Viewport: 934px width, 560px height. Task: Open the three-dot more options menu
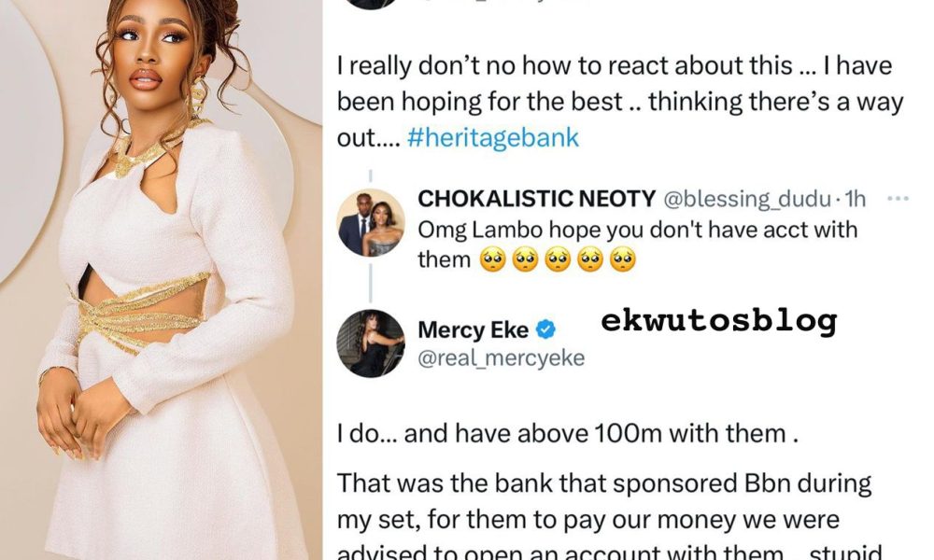click(x=898, y=199)
